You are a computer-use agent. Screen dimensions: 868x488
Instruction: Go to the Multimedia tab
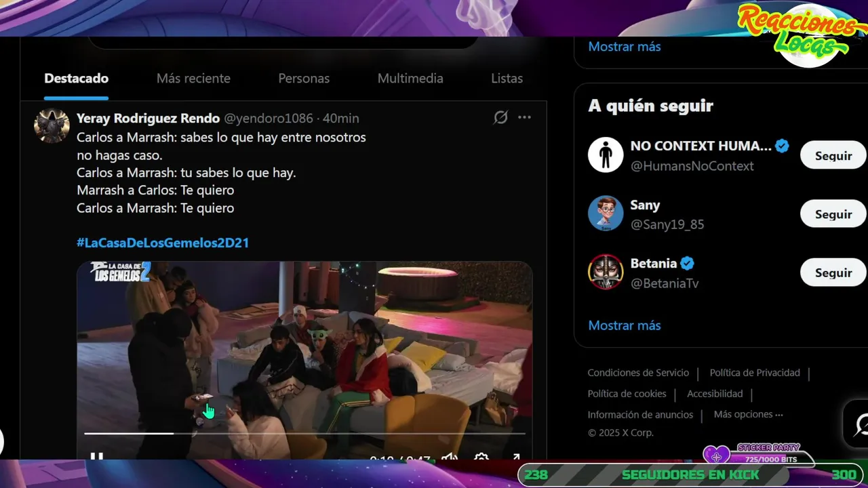click(x=410, y=79)
